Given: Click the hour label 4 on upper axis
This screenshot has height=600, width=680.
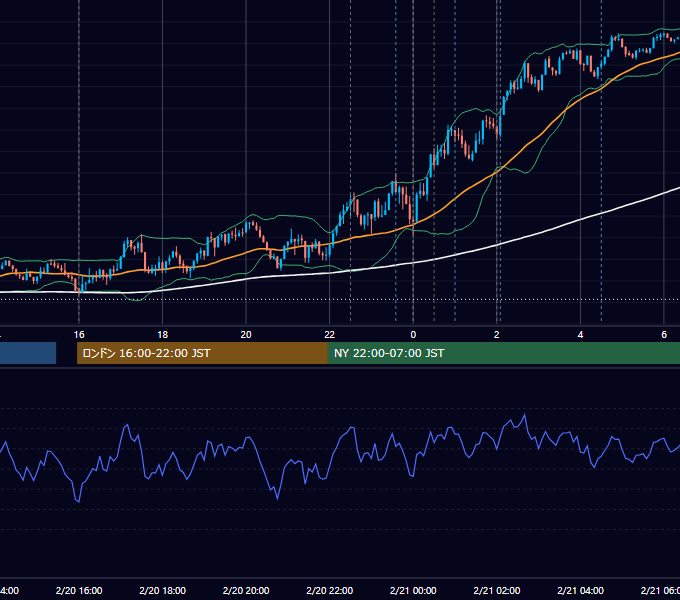Looking at the screenshot, I should pyautogui.click(x=580, y=335).
